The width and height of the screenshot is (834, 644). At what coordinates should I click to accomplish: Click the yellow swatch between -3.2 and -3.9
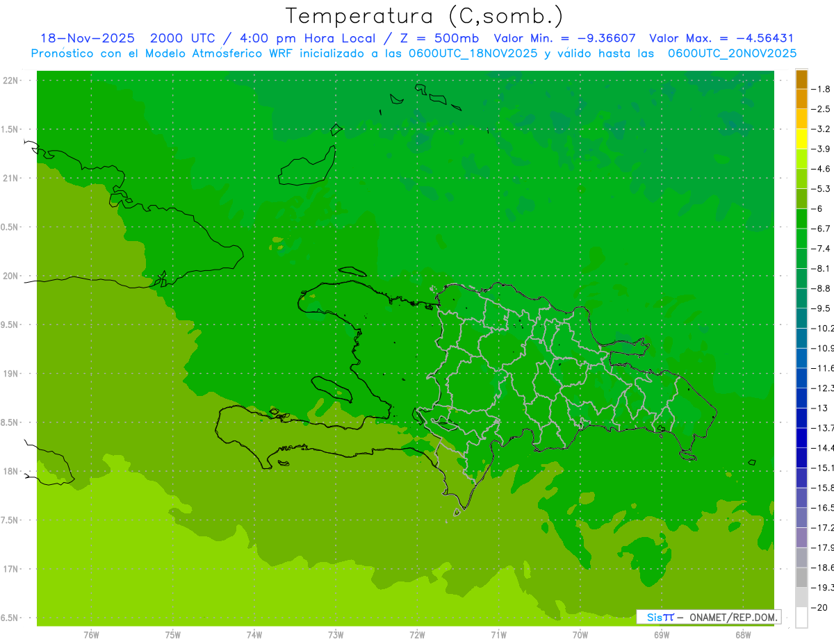tap(801, 139)
